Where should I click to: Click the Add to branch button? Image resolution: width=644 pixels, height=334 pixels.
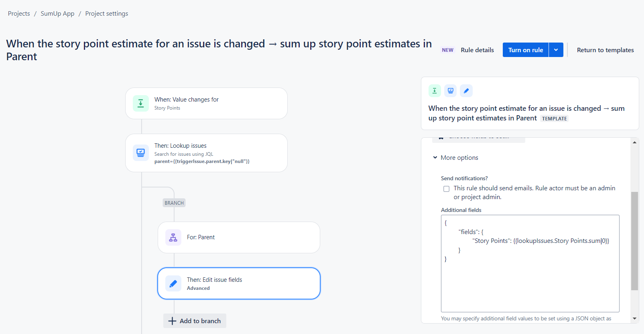[x=195, y=321]
